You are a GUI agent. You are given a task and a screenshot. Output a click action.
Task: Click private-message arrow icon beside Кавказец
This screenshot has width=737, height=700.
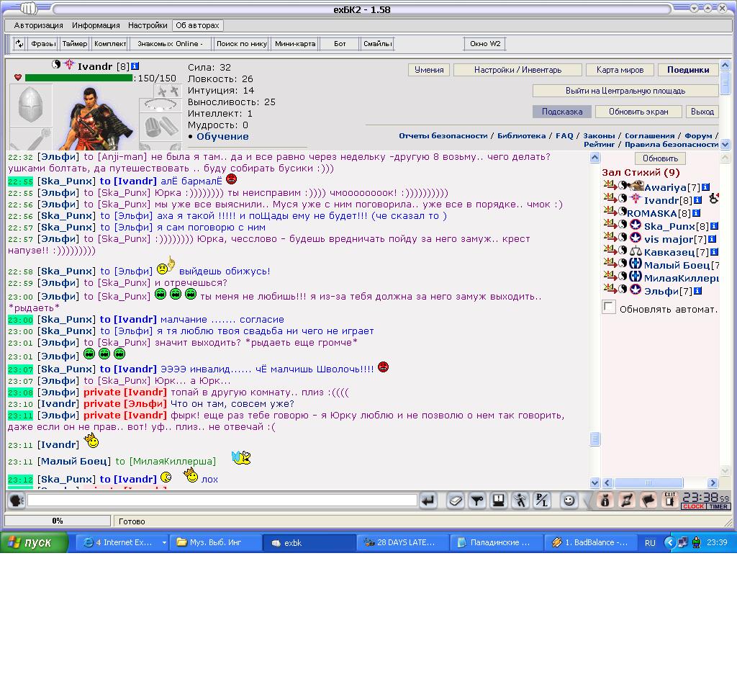click(610, 250)
